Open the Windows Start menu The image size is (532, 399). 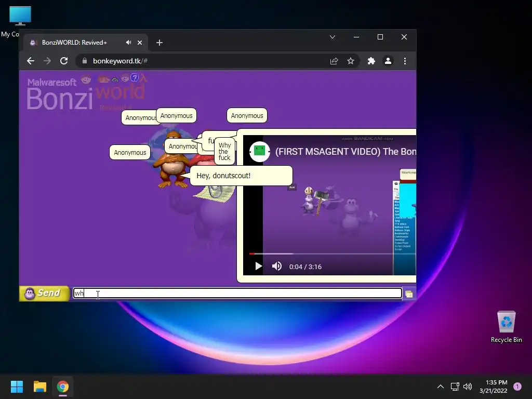point(17,387)
